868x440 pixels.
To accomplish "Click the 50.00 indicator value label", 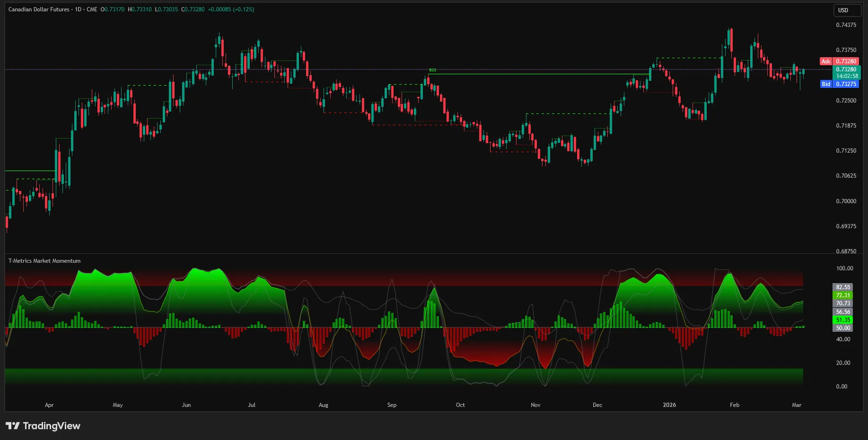I will [x=842, y=328].
